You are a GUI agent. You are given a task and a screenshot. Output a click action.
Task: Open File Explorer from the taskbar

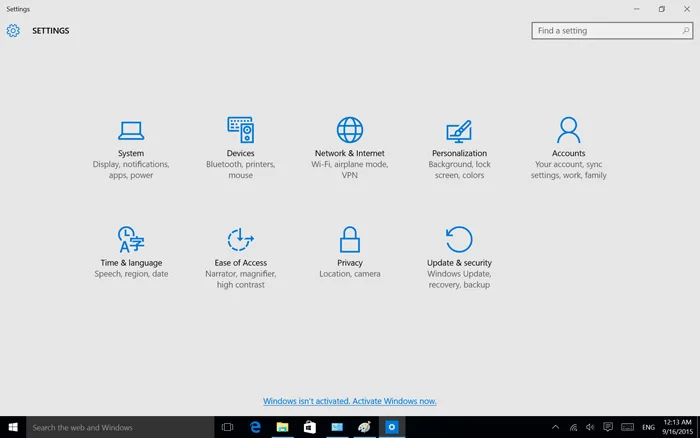[282, 427]
